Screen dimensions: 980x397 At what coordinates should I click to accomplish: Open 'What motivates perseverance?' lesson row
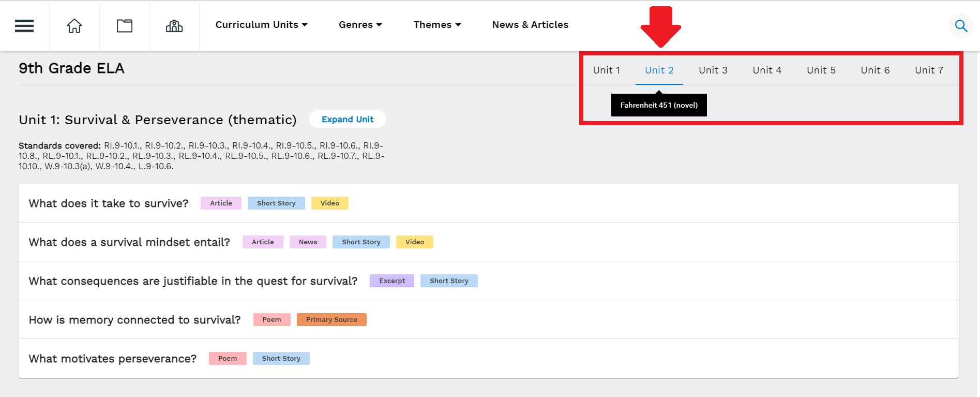[x=113, y=359]
